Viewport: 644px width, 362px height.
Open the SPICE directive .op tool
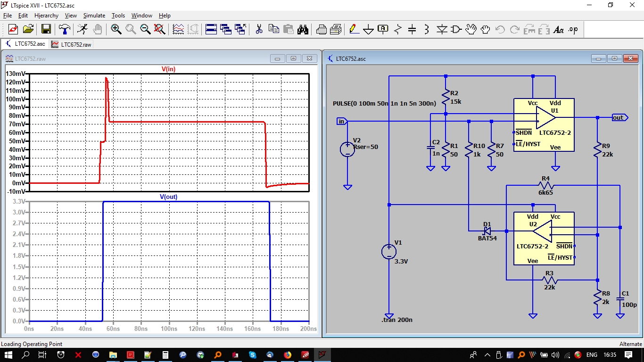(573, 30)
